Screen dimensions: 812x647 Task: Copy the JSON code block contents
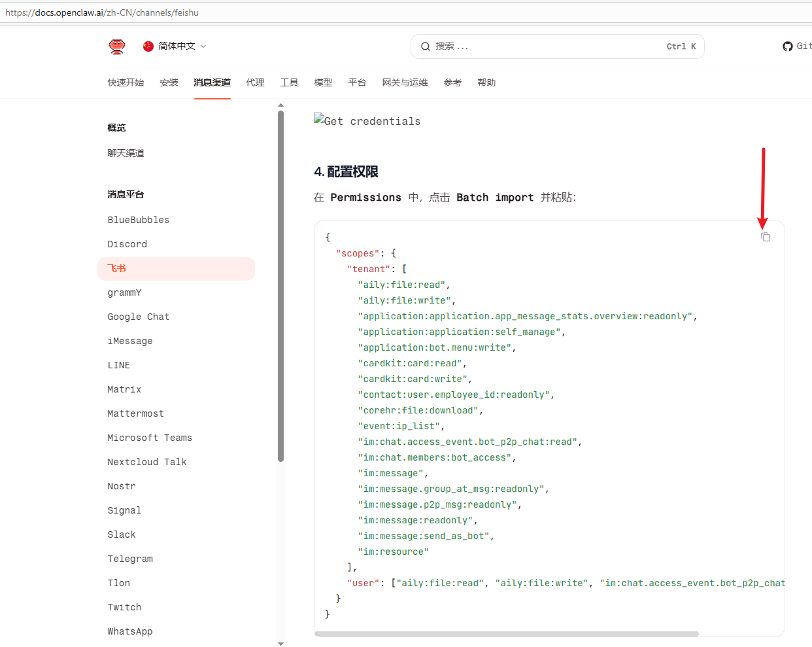pos(766,237)
